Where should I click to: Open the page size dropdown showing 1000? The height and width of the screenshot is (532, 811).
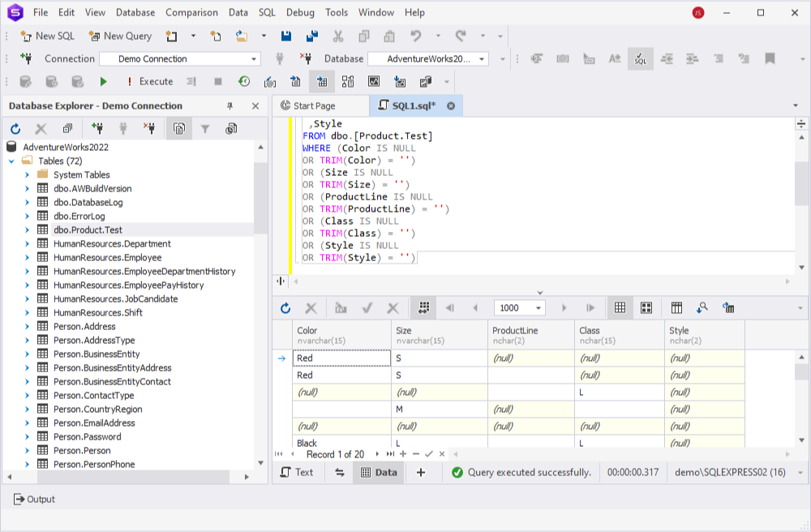pos(519,308)
